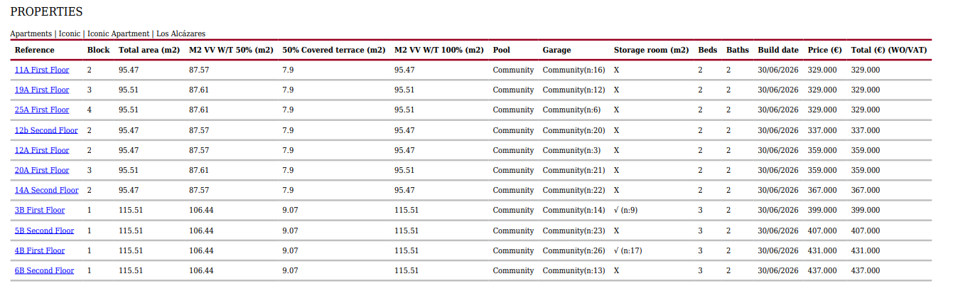Click the Price (€) column header

pos(824,50)
